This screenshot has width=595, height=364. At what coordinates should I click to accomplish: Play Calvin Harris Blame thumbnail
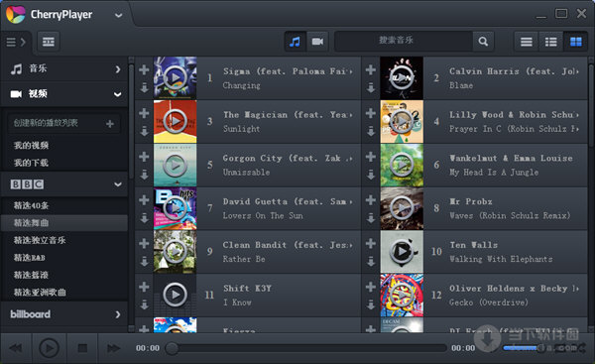[402, 77]
